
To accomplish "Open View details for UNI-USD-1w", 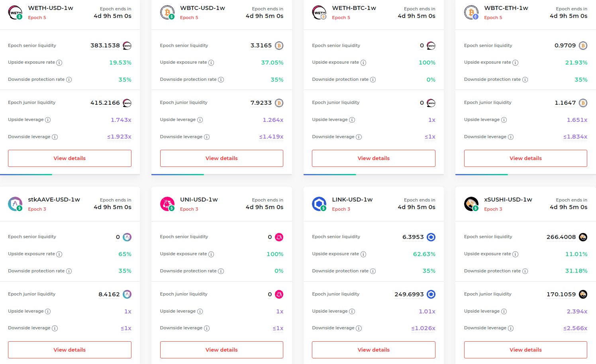I will 222,350.
